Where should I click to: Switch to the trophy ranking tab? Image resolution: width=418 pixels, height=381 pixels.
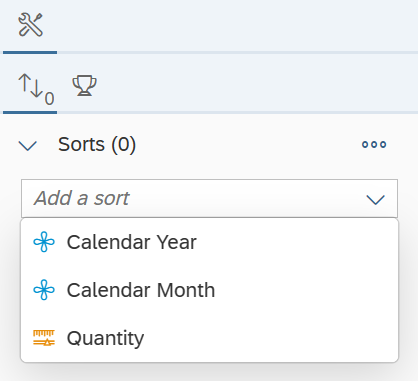(x=84, y=86)
